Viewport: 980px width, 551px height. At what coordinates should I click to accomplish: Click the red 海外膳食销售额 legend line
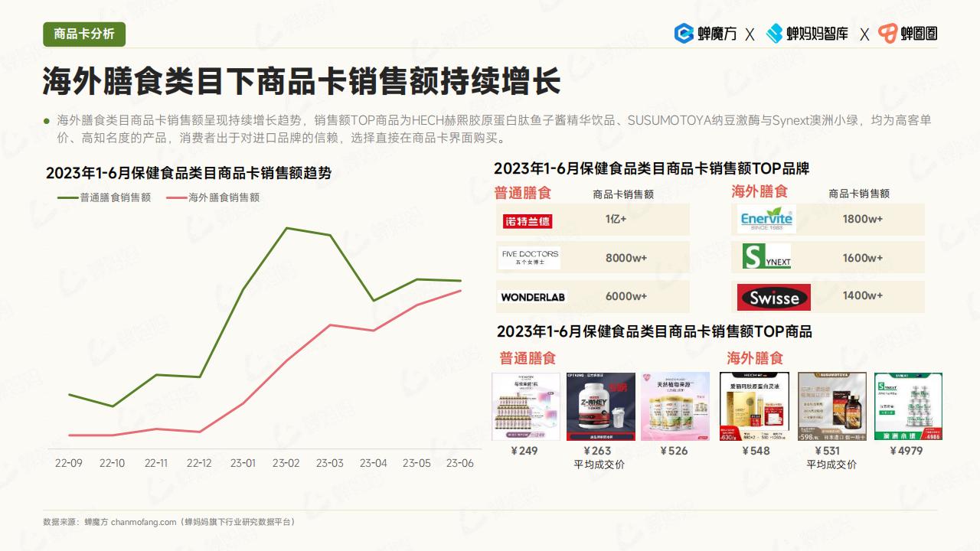(176, 197)
